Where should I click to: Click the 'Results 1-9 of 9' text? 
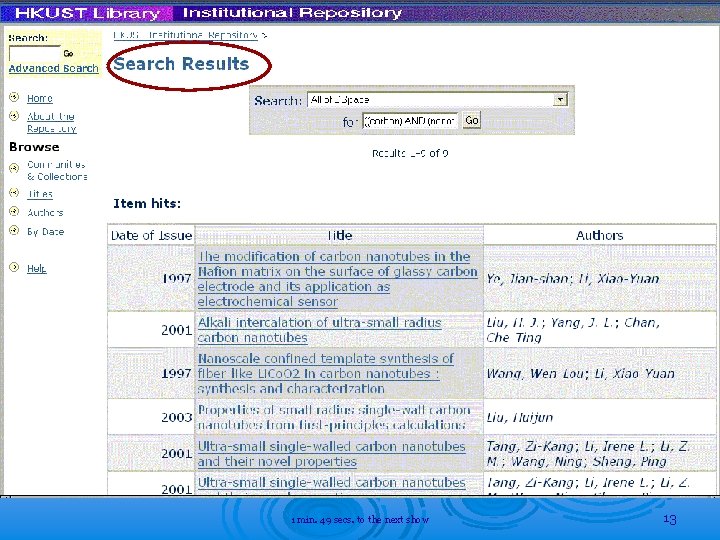410,153
